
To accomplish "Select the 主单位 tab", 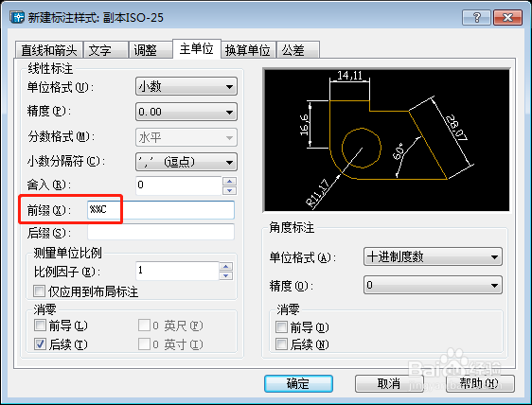I will 197,49.
